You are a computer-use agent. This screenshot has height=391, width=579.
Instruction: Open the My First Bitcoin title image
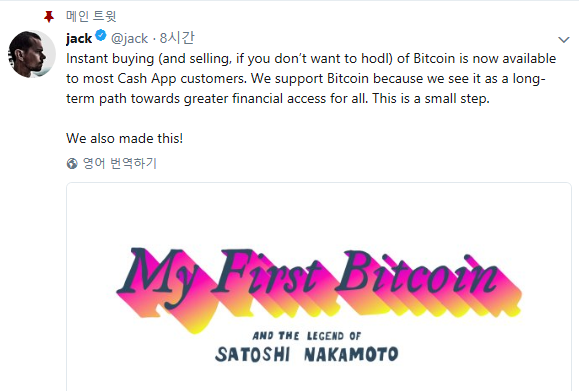[x=319, y=290]
